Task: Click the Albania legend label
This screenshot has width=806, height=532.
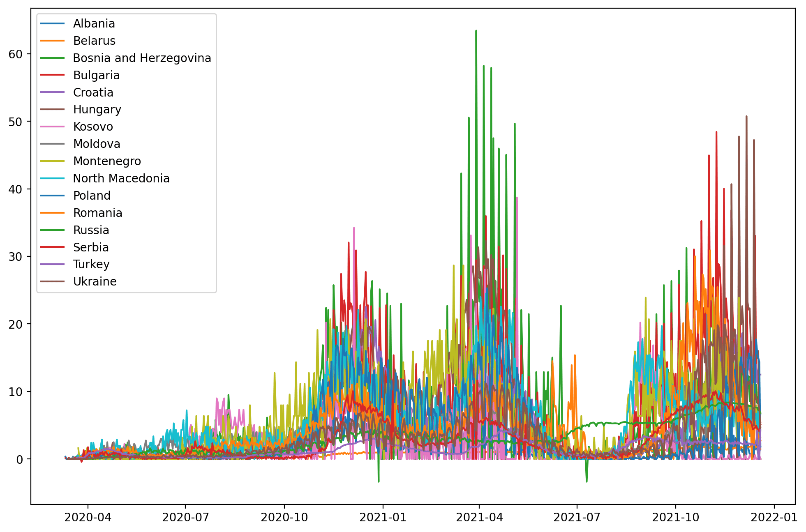Action: point(94,24)
